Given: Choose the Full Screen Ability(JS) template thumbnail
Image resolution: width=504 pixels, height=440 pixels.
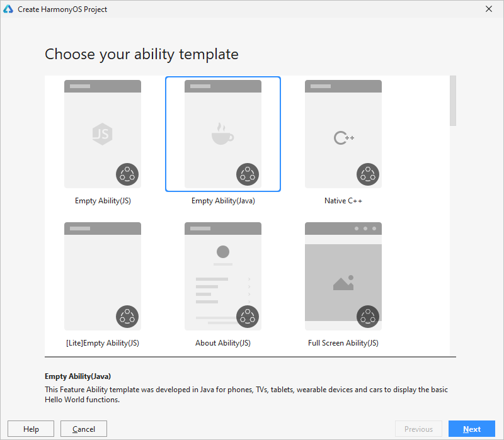Looking at the screenshot, I should click(343, 276).
